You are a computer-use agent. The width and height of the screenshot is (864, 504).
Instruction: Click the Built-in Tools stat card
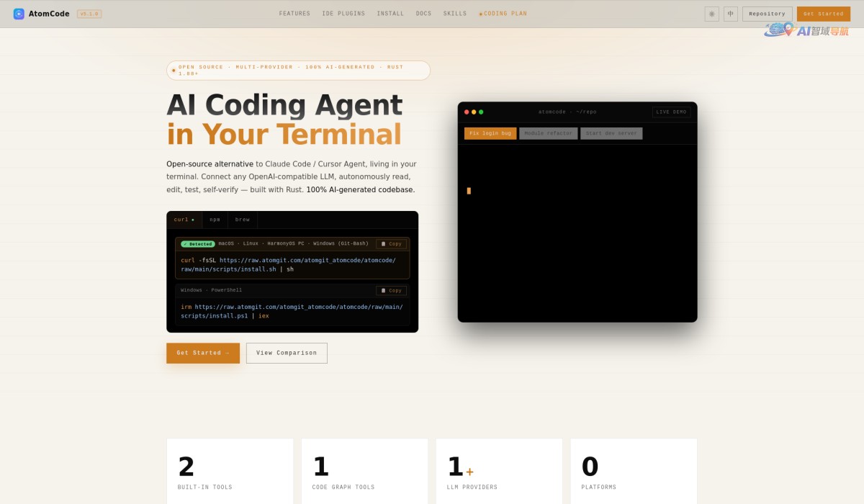pos(230,471)
